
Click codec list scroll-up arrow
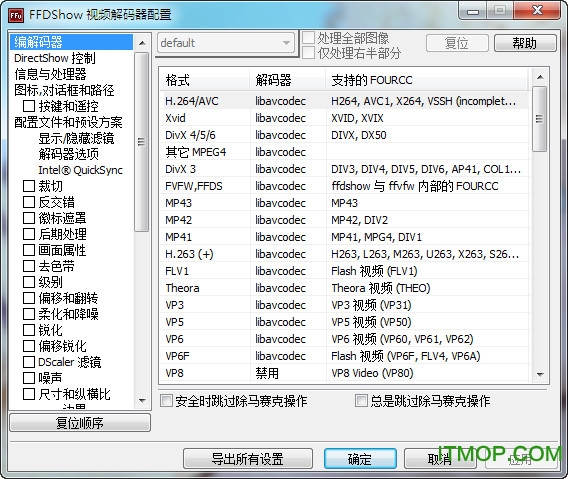click(x=540, y=77)
